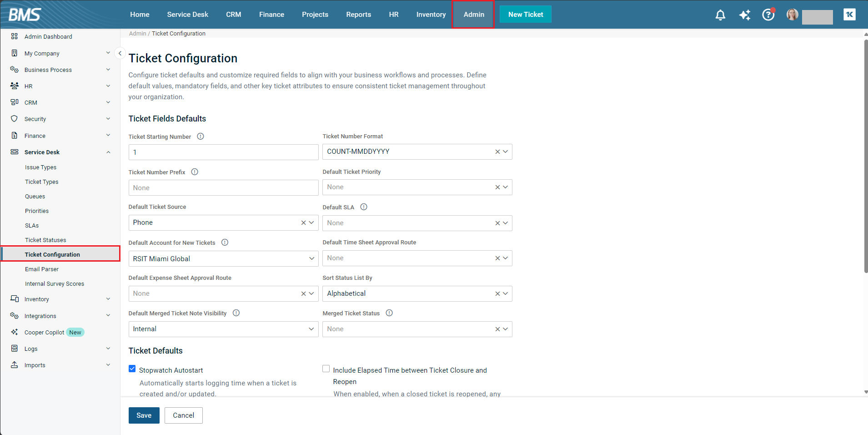Viewport: 868px width, 435px height.
Task: Click the Save button
Action: coord(144,415)
